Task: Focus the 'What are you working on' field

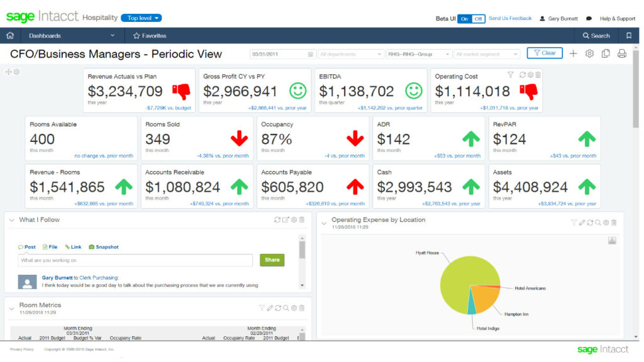Action: coord(135,260)
